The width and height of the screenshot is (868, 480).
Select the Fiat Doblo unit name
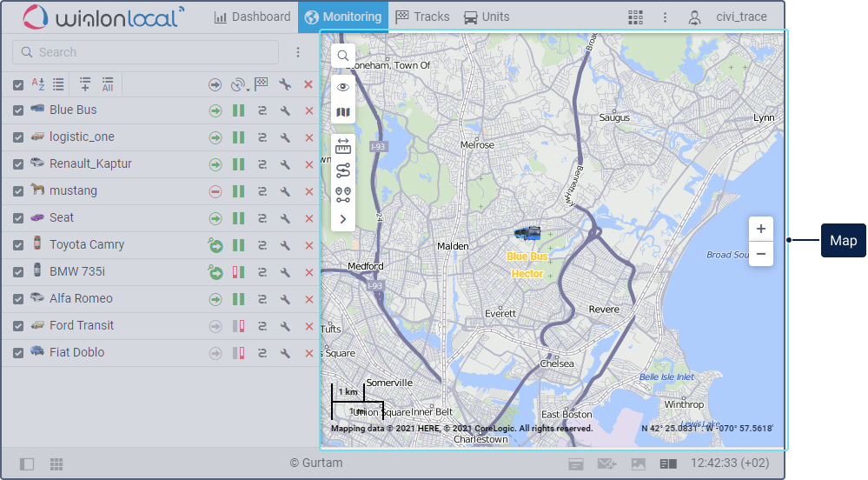77,352
